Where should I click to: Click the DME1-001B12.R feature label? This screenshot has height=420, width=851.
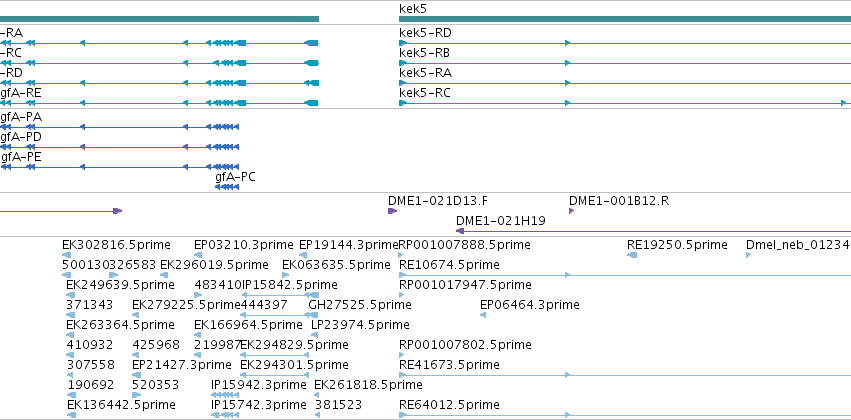619,201
